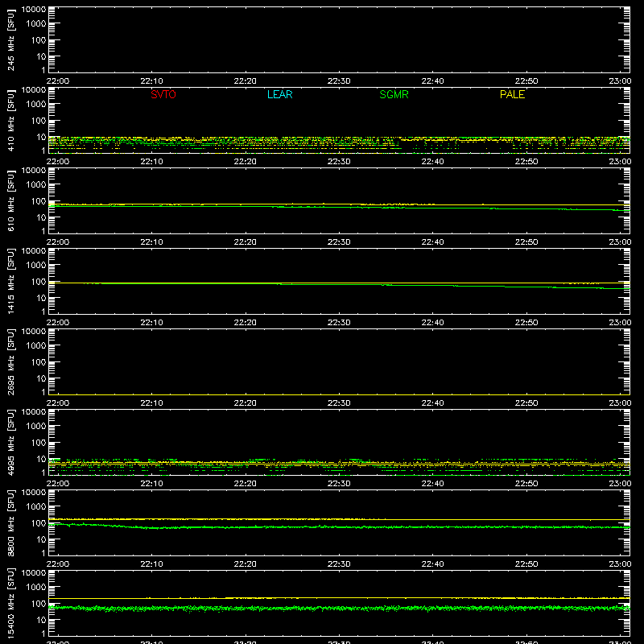Image resolution: width=644 pixels, height=644 pixels.
Task: Select the 1415 MHz [SFU] axis label
Action: (x=10, y=281)
